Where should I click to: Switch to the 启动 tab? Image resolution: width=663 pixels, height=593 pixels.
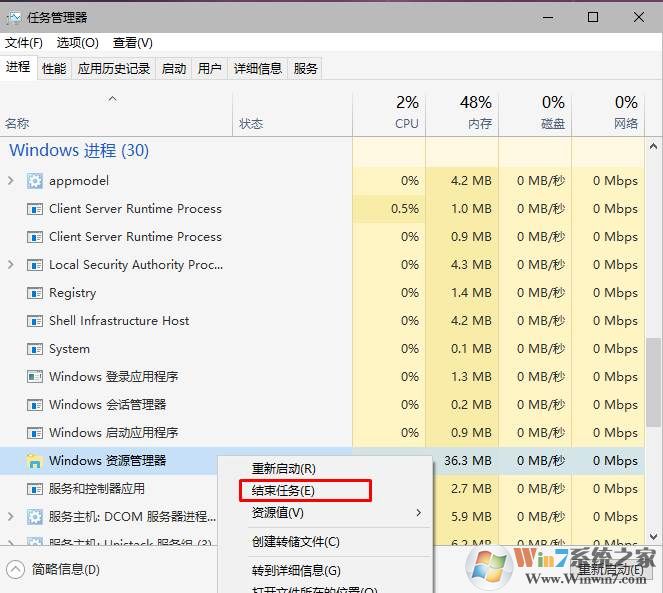174,68
